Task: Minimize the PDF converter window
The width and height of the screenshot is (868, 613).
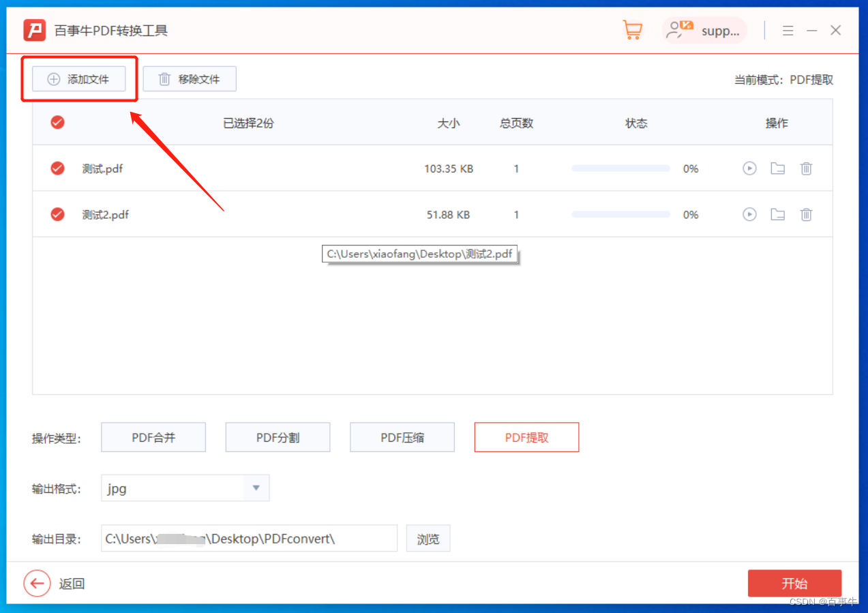Action: click(x=811, y=31)
